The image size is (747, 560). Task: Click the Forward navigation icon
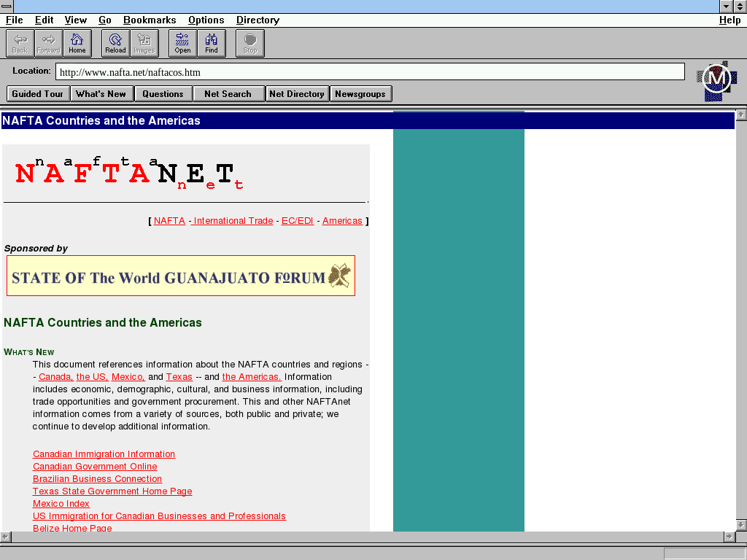click(x=49, y=43)
